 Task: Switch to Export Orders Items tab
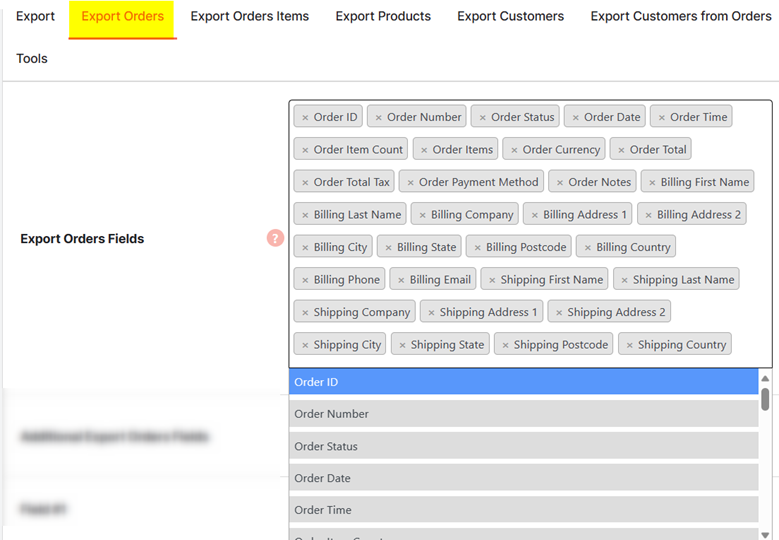coord(249,16)
